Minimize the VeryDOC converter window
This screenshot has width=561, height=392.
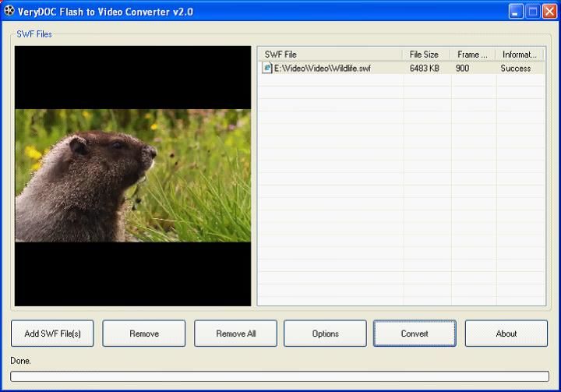515,11
